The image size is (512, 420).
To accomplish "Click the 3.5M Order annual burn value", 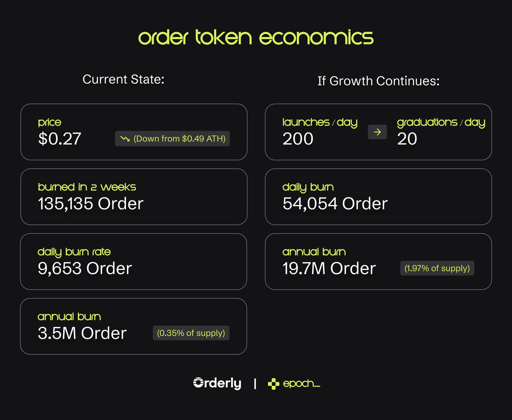I will tap(82, 333).
